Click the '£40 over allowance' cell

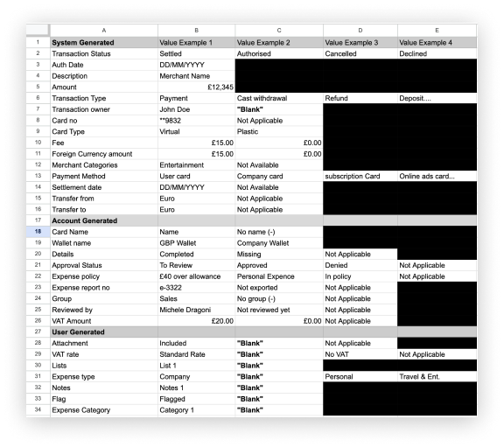[196, 276]
